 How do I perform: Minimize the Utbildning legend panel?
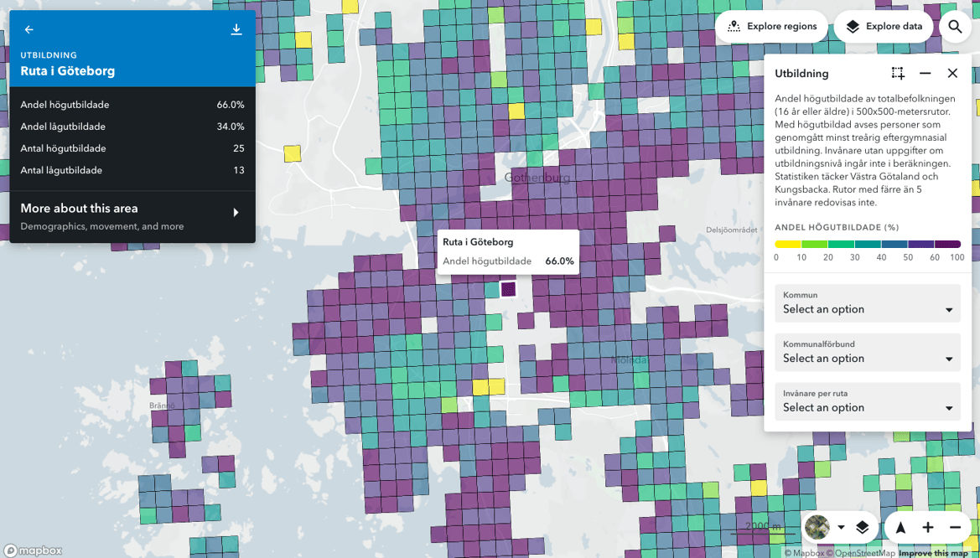pyautogui.click(x=925, y=73)
